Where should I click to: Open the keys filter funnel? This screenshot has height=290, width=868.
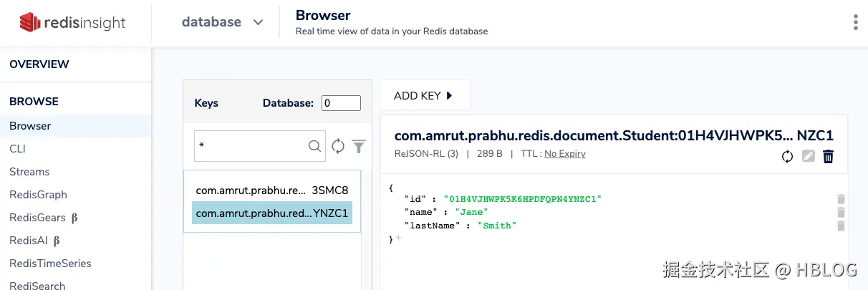[359, 146]
